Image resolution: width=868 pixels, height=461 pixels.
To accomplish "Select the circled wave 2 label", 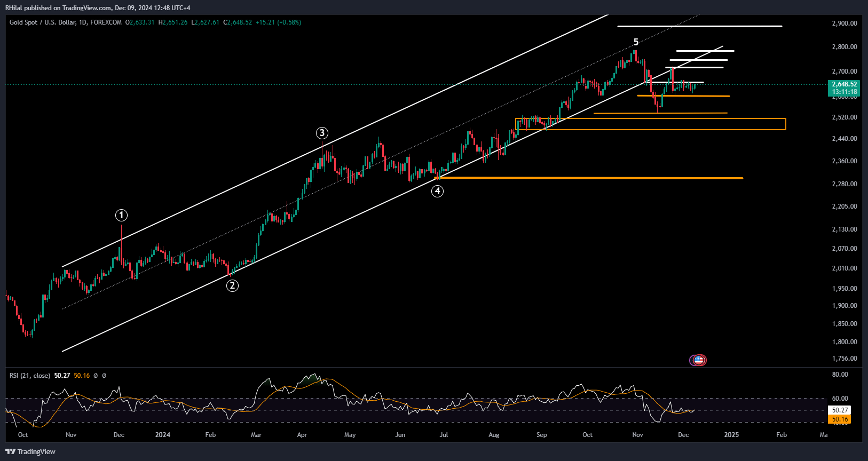I will (x=232, y=285).
